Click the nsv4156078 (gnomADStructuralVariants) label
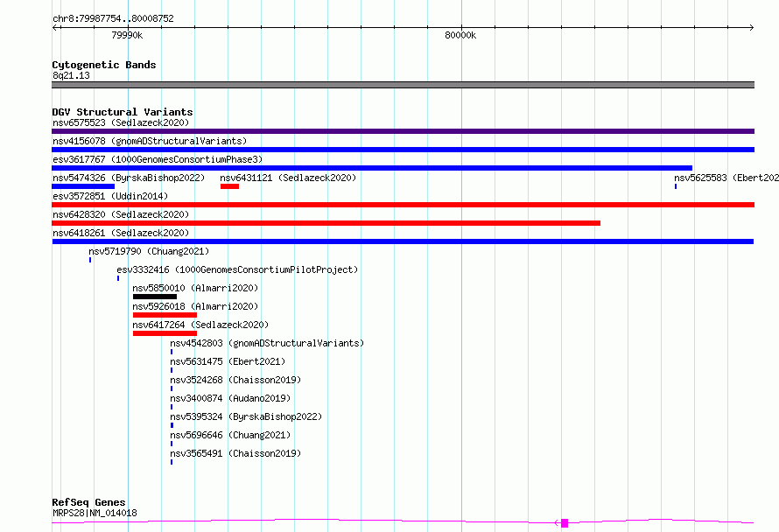The height and width of the screenshot is (532, 779). click(x=150, y=141)
